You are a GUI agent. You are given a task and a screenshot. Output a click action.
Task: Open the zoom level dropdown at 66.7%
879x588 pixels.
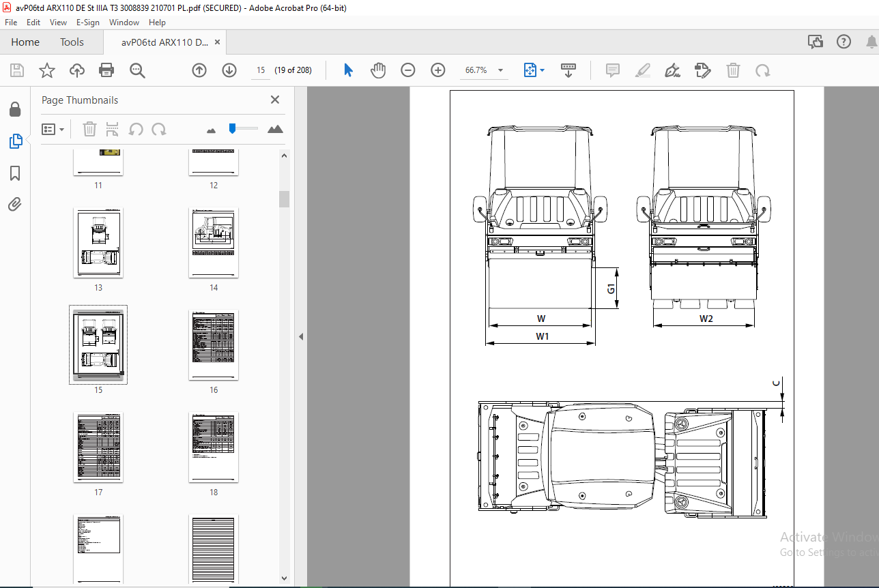point(500,70)
